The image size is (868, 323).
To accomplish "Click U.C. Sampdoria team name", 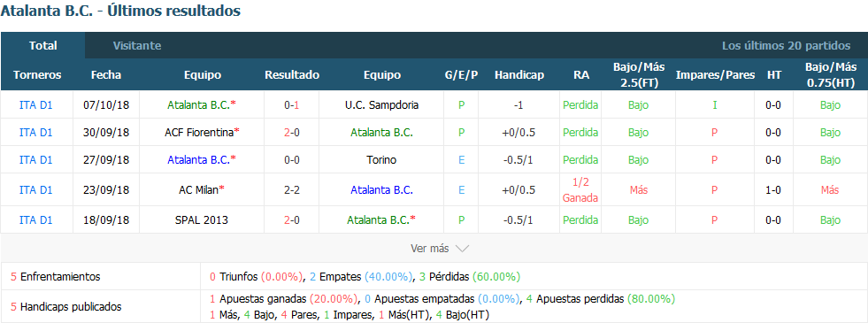I will coord(382,104).
